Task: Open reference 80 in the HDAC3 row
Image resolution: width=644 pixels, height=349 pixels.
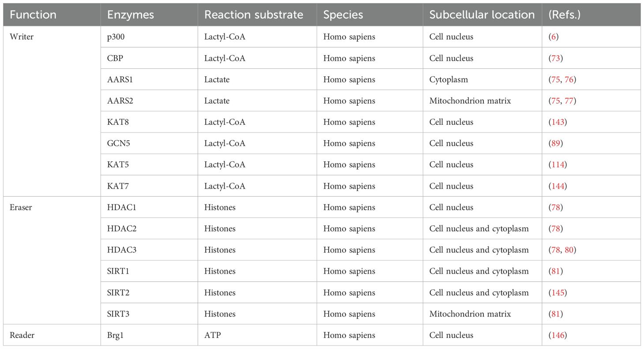Action: (569, 250)
